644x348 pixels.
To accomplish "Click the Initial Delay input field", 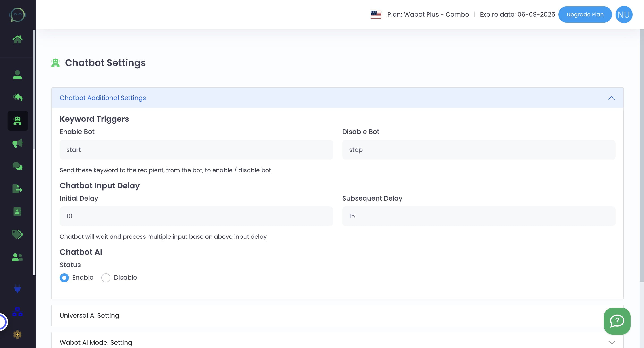I will tap(196, 216).
